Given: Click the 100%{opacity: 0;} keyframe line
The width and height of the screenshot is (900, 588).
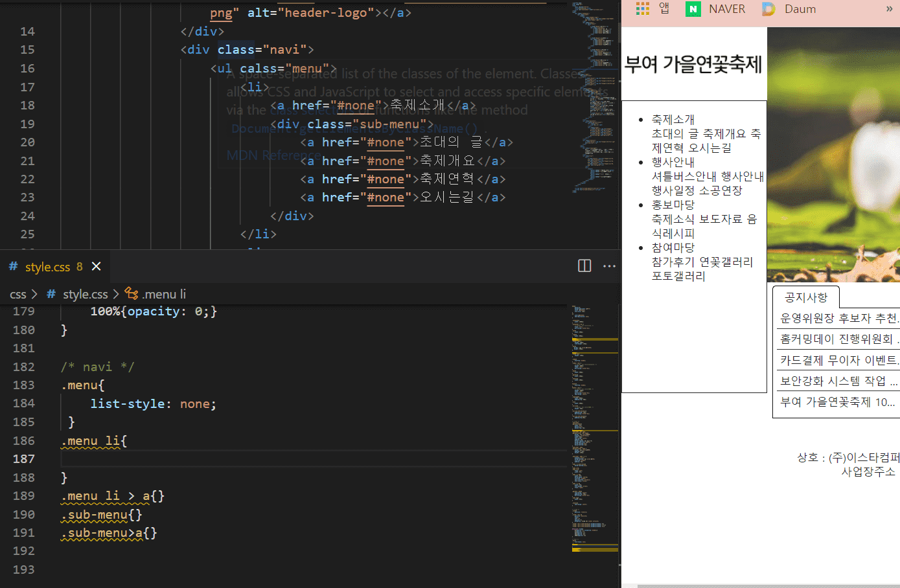Looking at the screenshot, I should click(x=154, y=311).
